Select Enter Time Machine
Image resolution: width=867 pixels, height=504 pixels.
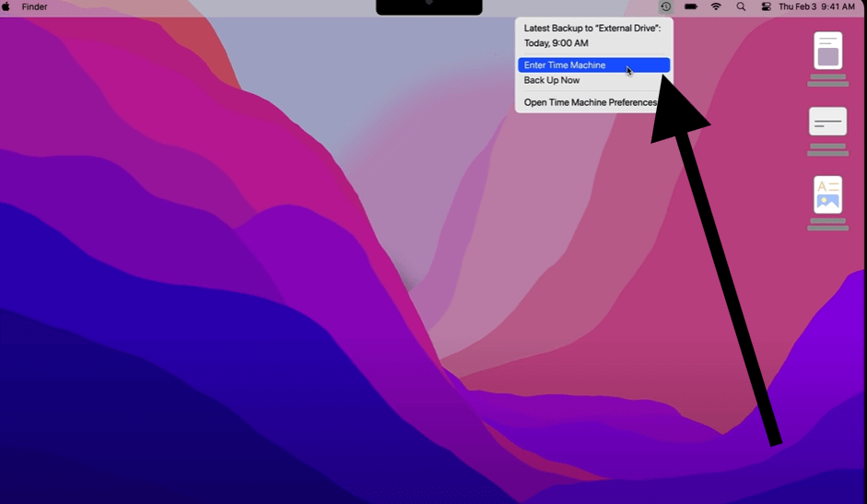[x=594, y=65]
